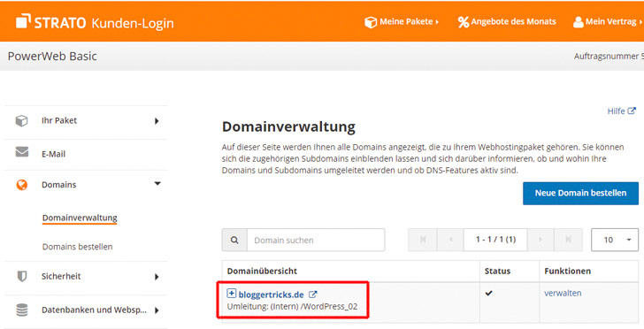Click the Mein Vertrag person icon
The image size is (644, 329).
pos(579,22)
